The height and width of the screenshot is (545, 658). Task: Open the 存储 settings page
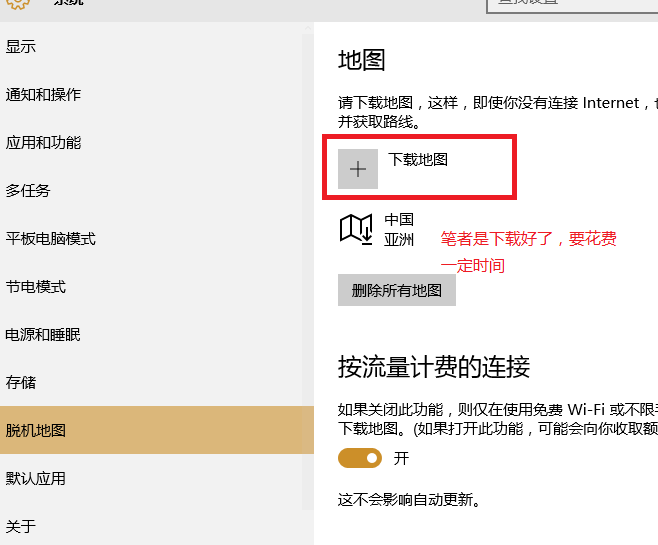[x=21, y=383]
